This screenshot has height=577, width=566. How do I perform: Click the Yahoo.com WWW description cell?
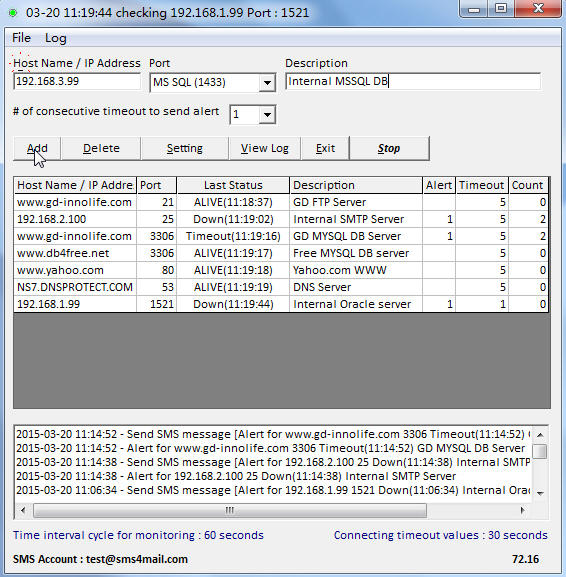356,270
